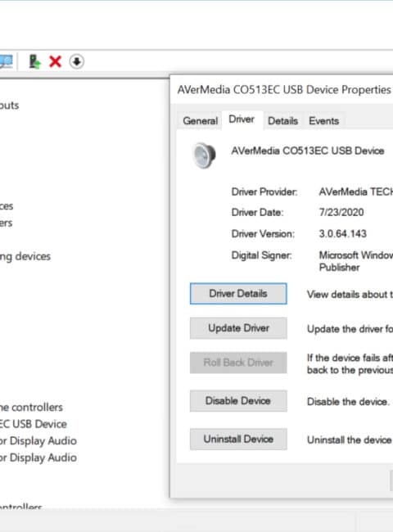
Task: Select the first 'Display Audio' tree entry
Action: coord(38,440)
